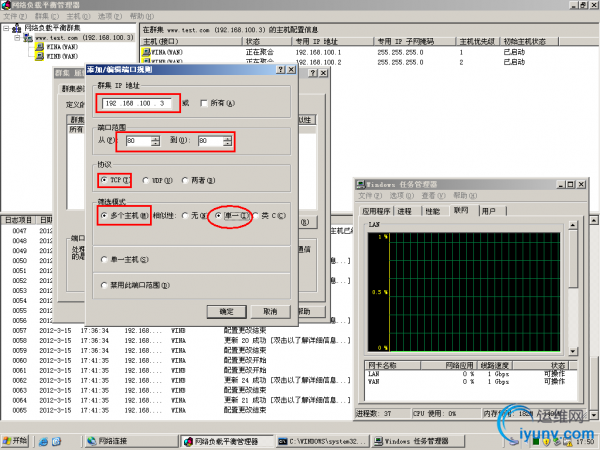Click the Start button on taskbar

click(x=15, y=441)
